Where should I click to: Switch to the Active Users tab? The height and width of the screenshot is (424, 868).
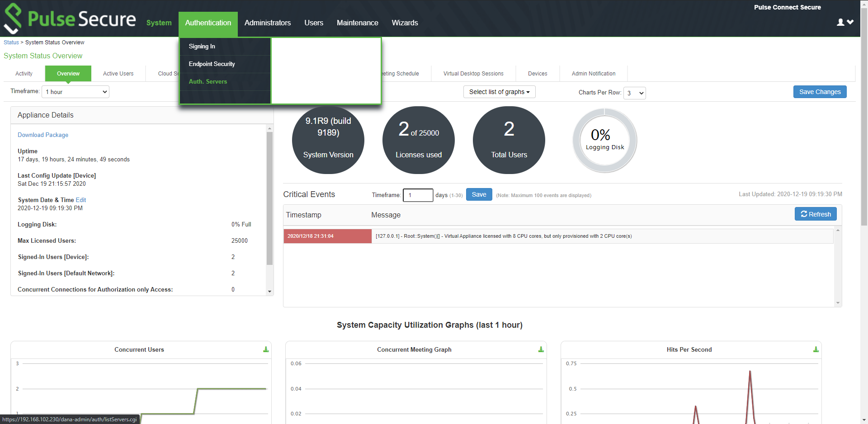pyautogui.click(x=118, y=74)
